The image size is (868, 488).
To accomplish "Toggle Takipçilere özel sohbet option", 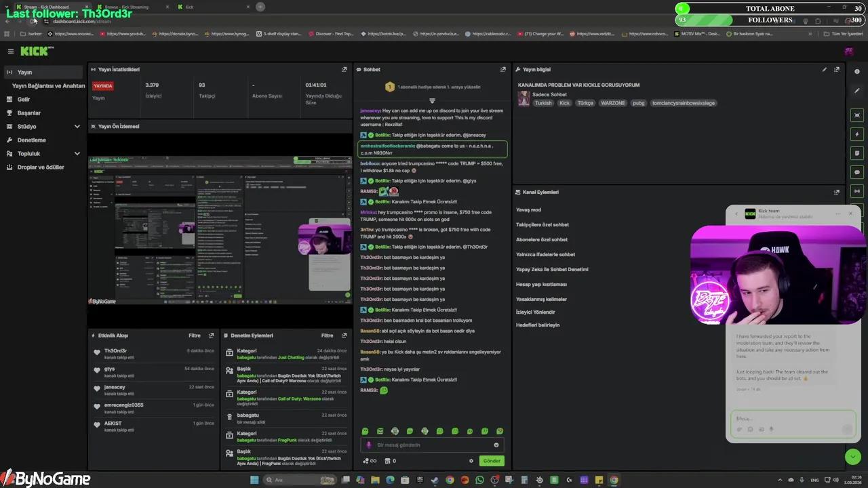I will click(x=542, y=224).
